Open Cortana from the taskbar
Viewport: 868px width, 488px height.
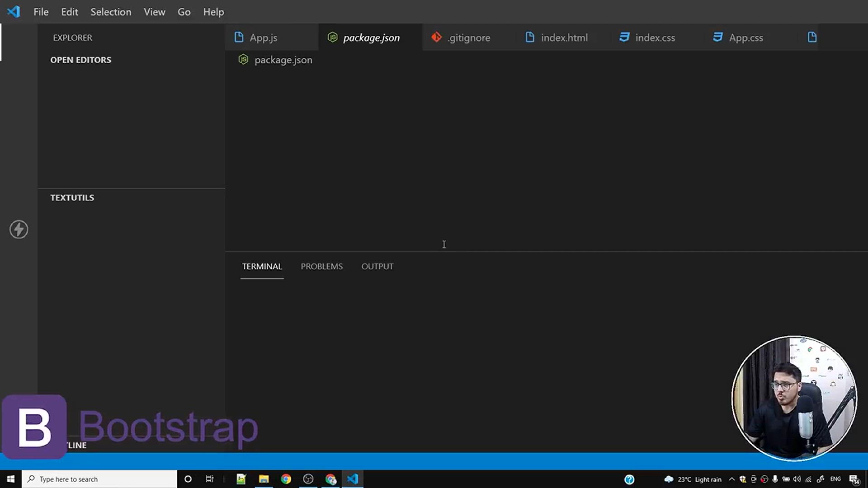pyautogui.click(x=188, y=479)
